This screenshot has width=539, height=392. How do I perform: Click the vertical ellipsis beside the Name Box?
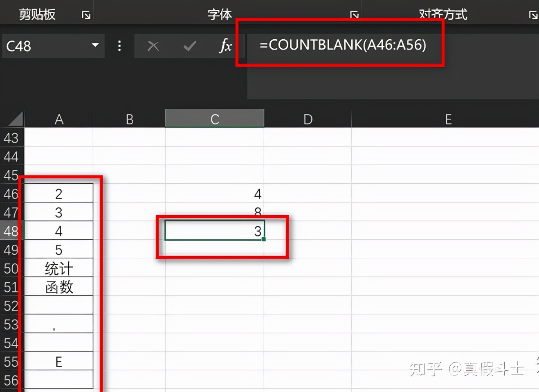coord(119,46)
